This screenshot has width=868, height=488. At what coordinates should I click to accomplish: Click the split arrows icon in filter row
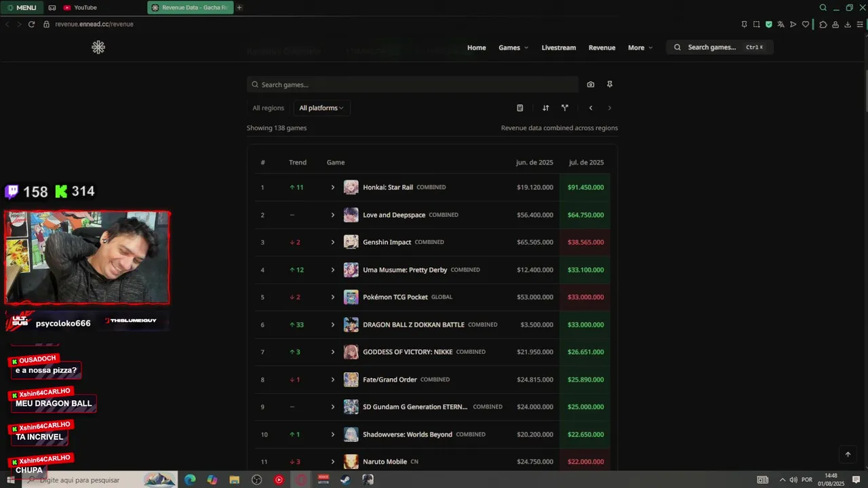(565, 108)
